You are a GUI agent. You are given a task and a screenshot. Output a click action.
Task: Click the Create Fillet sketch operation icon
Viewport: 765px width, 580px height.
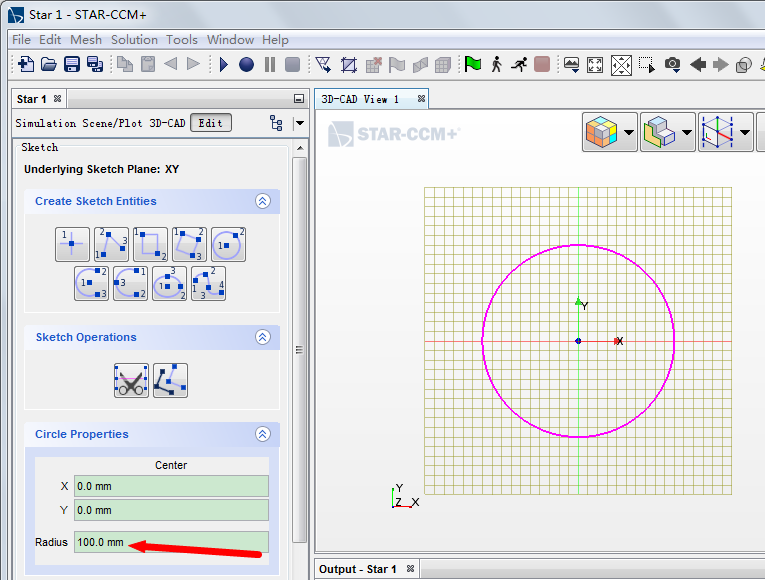click(170, 380)
